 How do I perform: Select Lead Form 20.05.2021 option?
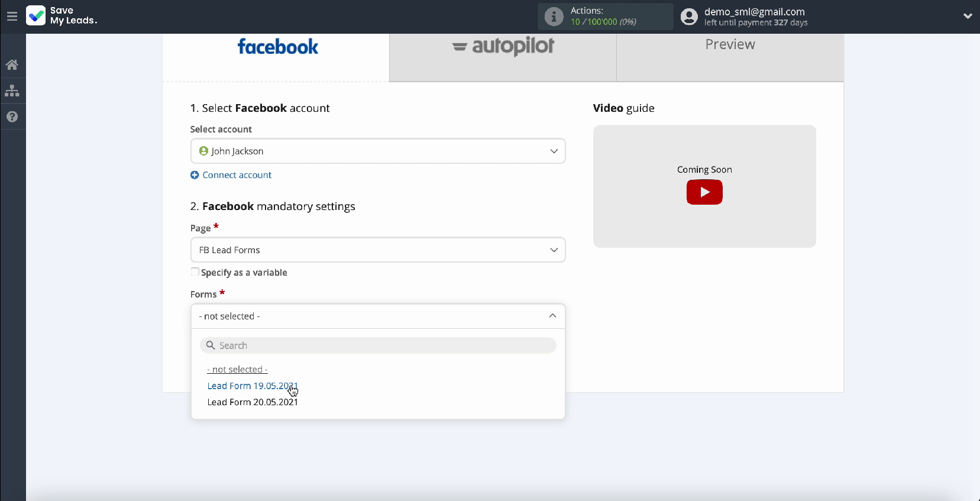click(252, 402)
